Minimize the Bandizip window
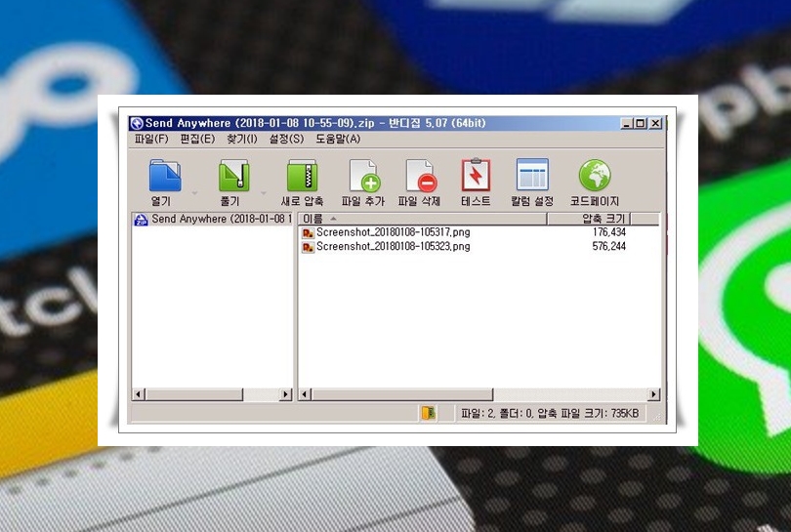 tap(627, 123)
